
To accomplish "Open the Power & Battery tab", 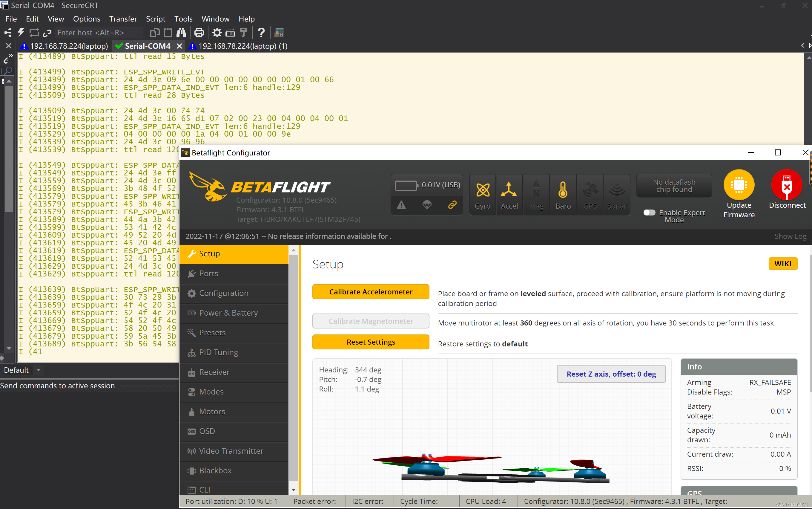I will tap(234, 313).
